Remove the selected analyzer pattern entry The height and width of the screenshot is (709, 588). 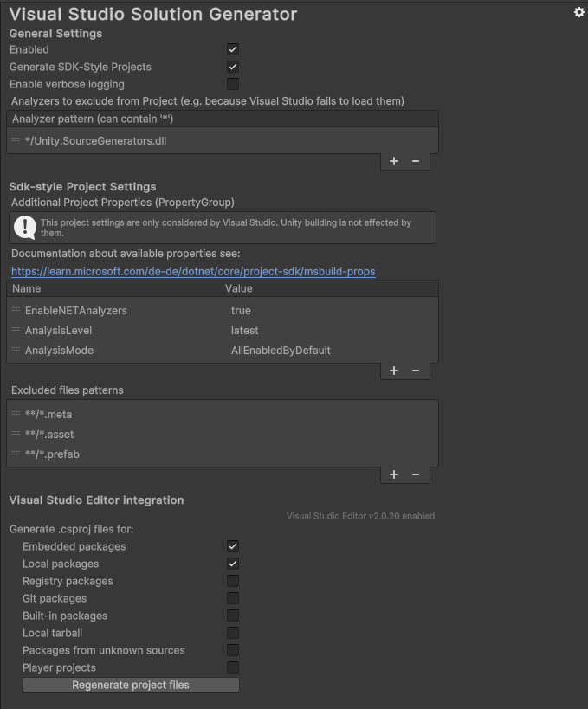(x=416, y=161)
